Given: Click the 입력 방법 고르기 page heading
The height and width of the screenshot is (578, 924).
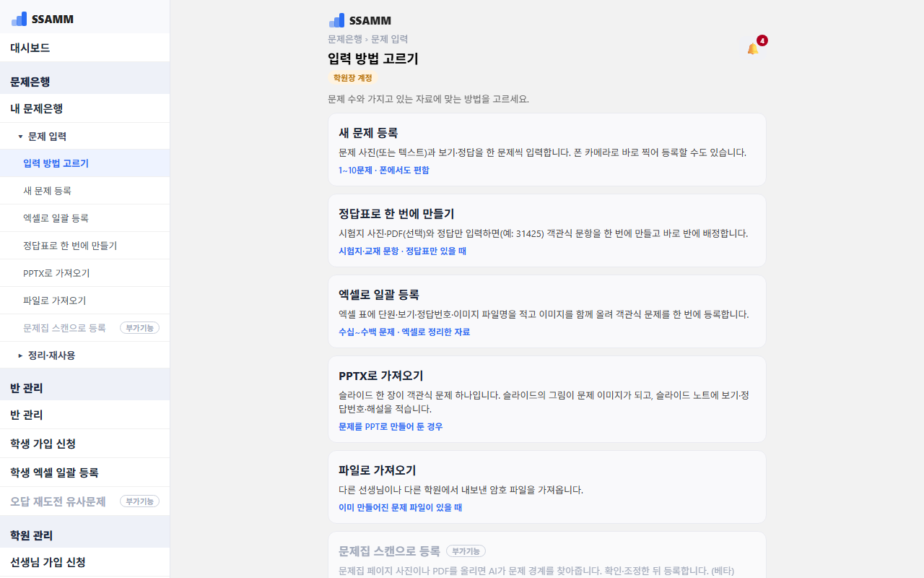Looking at the screenshot, I should coord(373,59).
